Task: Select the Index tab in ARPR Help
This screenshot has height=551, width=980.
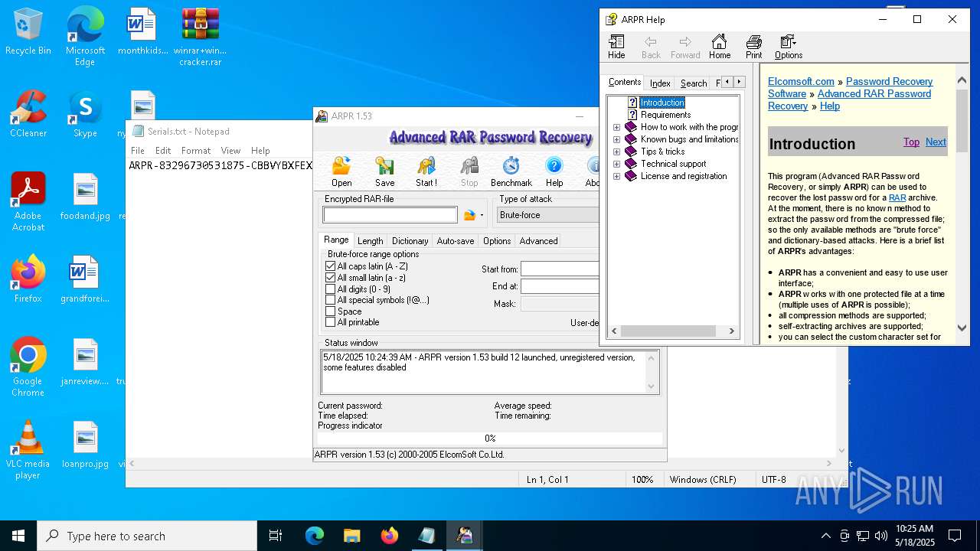Action: tap(660, 83)
